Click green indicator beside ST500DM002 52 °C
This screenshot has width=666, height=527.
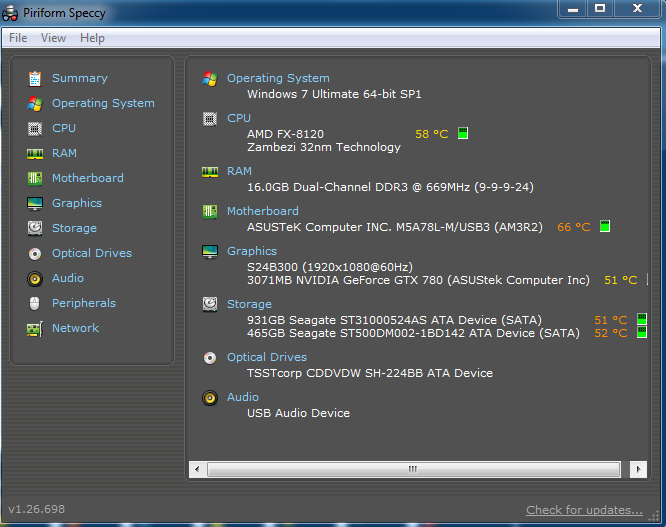click(x=642, y=332)
